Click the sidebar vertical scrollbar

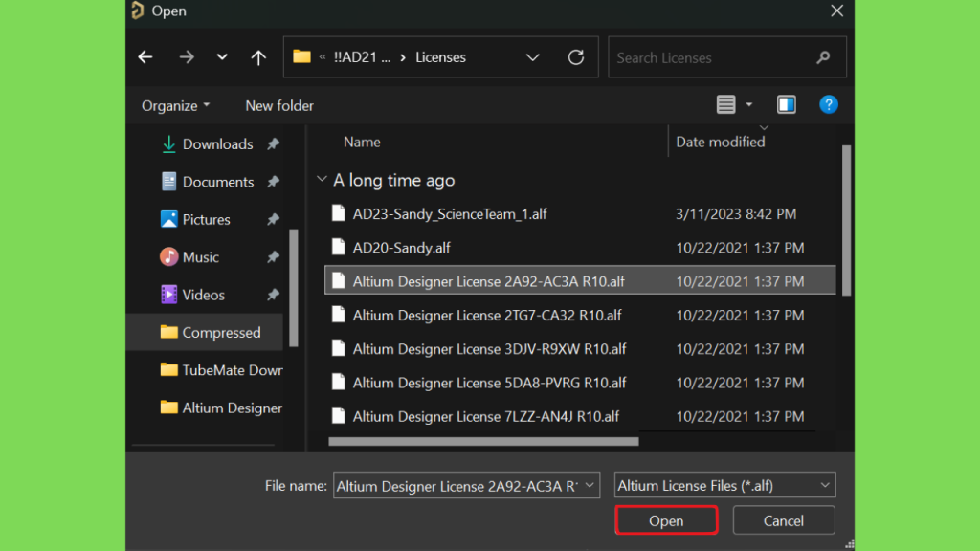tap(293, 287)
